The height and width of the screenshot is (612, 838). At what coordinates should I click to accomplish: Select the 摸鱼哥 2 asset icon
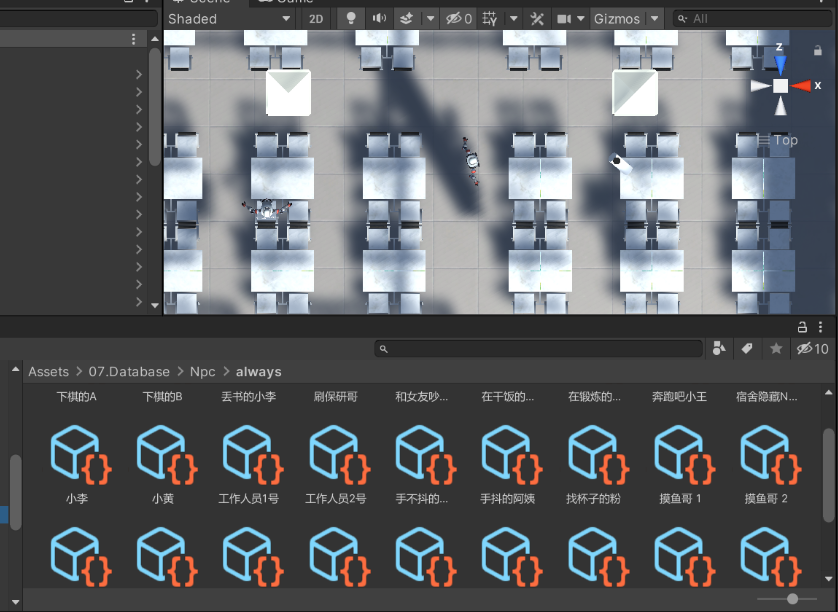click(x=770, y=454)
